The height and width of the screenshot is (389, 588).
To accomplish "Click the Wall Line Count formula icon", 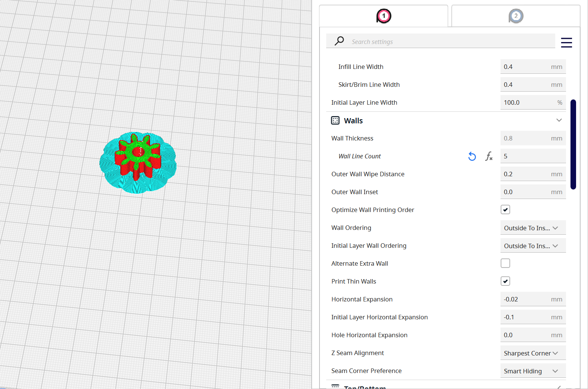I will 489,156.
